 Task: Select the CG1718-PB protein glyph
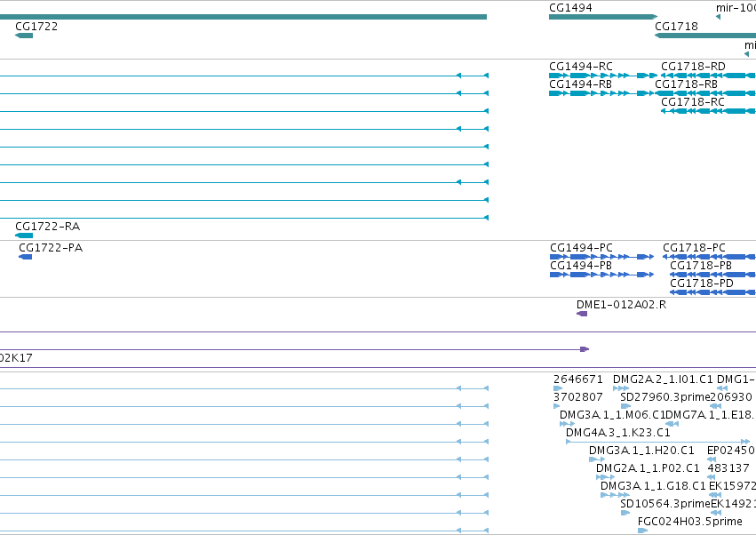click(713, 275)
